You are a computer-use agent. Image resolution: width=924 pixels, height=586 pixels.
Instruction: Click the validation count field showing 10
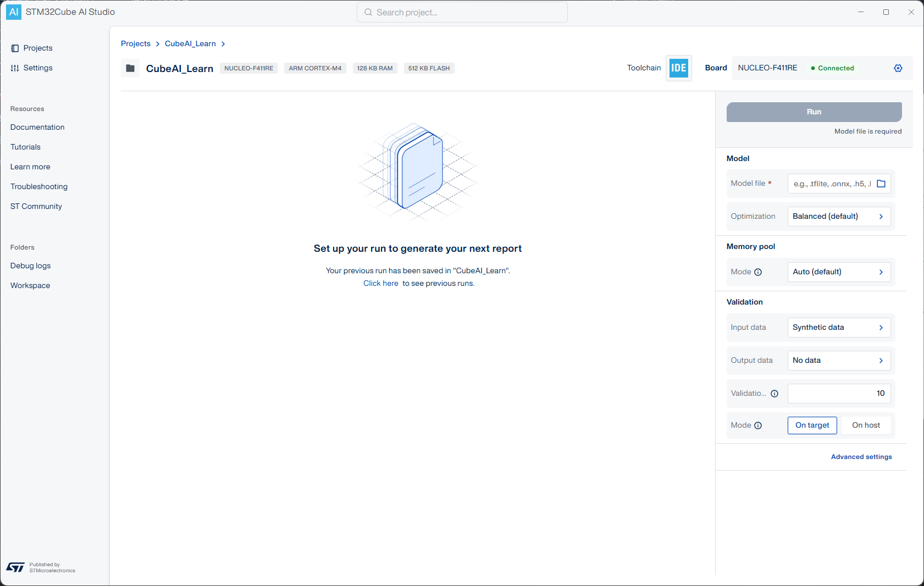pyautogui.click(x=839, y=394)
